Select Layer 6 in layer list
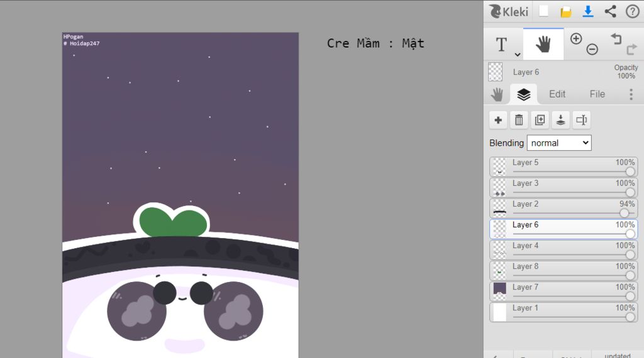Screen dimensions: 644x358 [563, 229]
